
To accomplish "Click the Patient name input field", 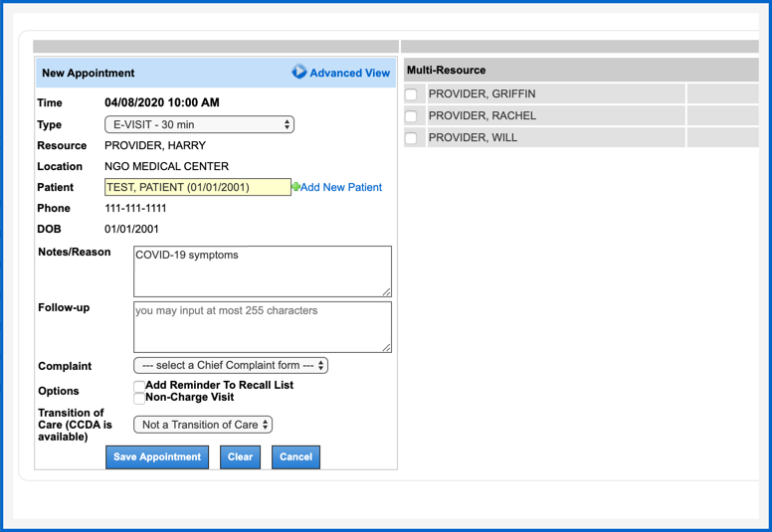I will tap(197, 187).
